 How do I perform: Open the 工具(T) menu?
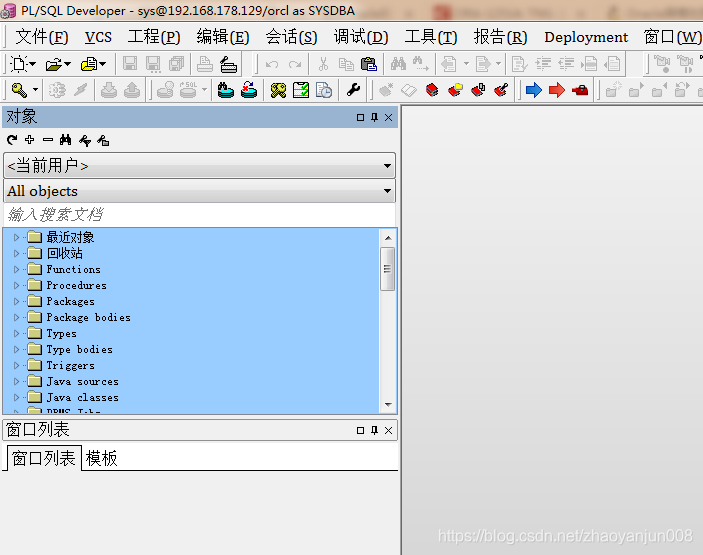[431, 37]
